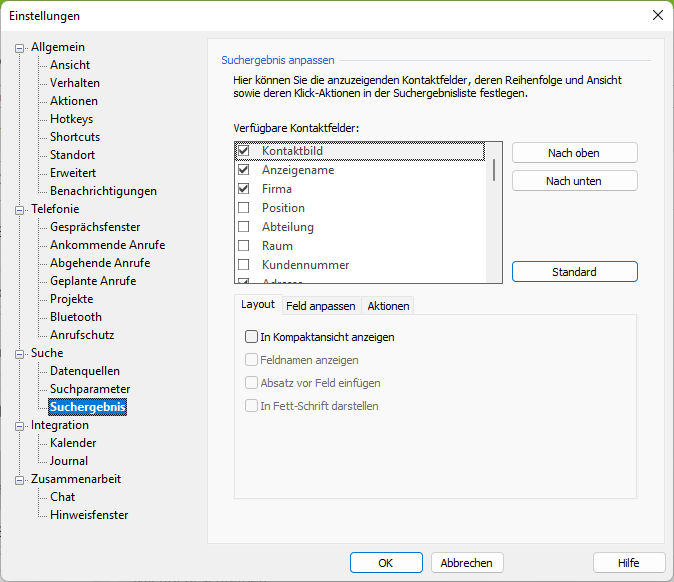Screen dimensions: 674x582
Task: Enable 'In Kompaktansicht anzeigen' option
Action: (x=252, y=337)
